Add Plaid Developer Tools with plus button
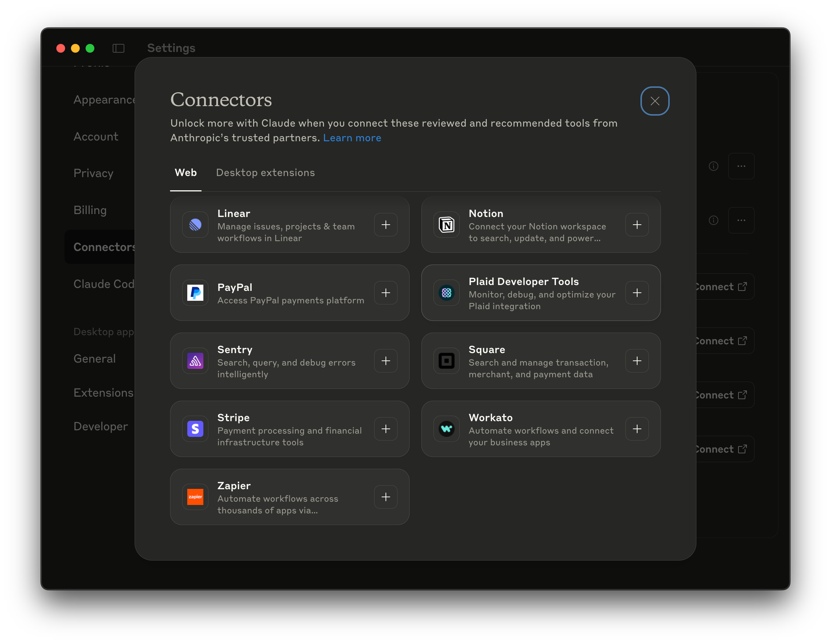Image resolution: width=831 pixels, height=644 pixels. 636,293
